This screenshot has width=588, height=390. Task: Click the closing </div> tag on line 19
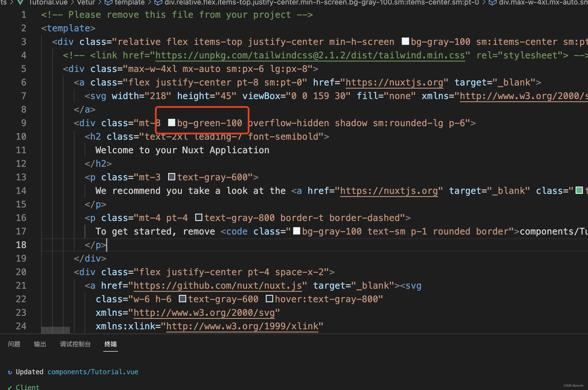point(90,258)
